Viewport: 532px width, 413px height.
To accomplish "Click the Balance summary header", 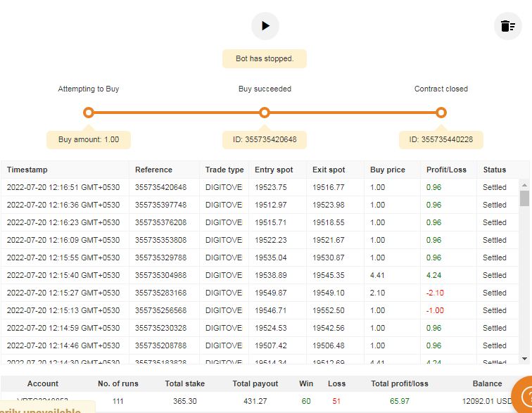I will tap(487, 384).
